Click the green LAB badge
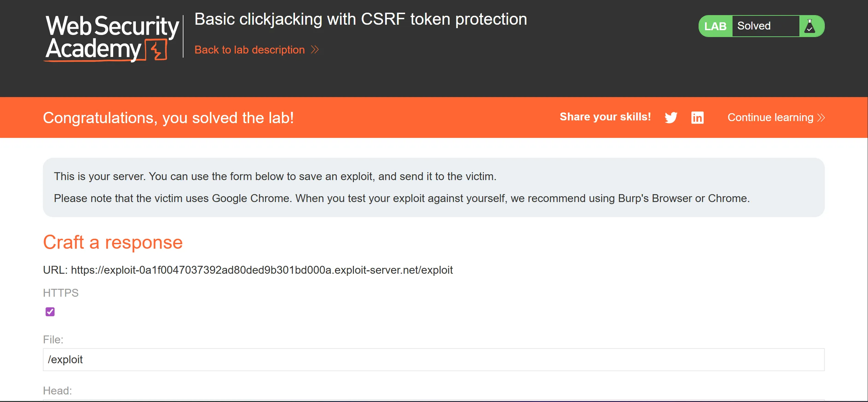 pyautogui.click(x=715, y=26)
